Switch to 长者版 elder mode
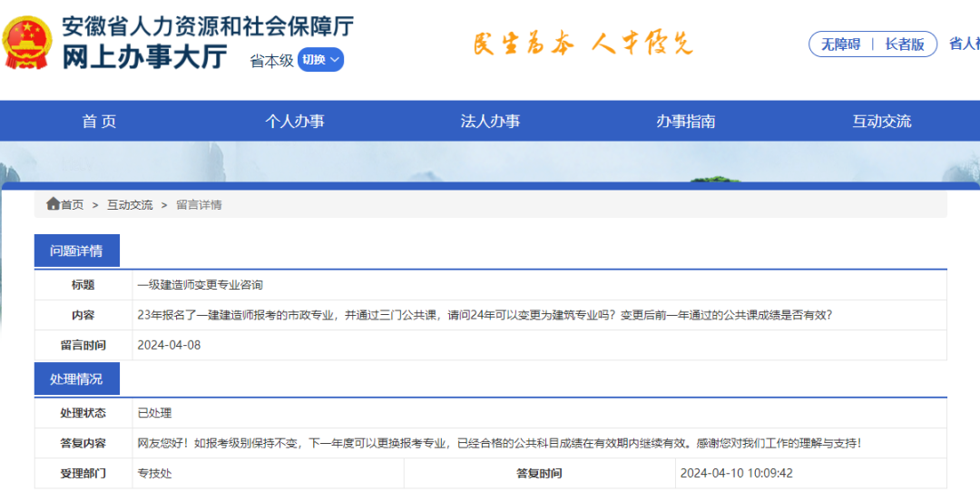The image size is (980, 492). [905, 44]
